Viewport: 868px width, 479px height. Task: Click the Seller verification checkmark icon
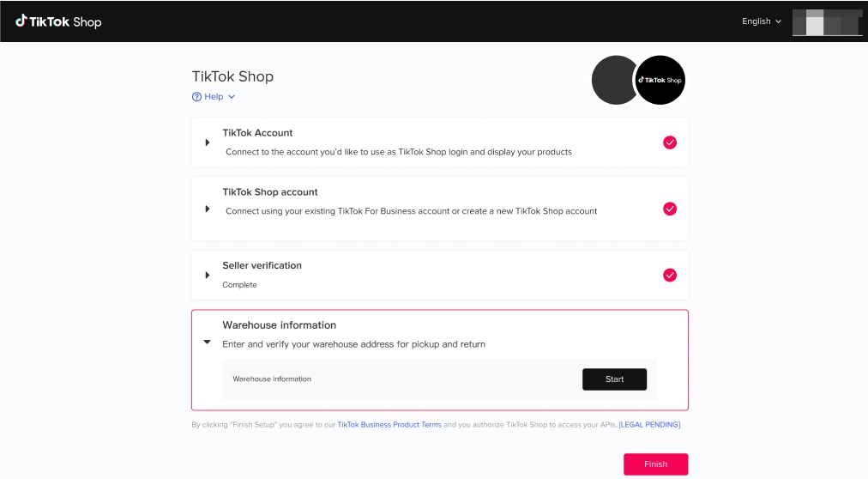click(x=670, y=275)
